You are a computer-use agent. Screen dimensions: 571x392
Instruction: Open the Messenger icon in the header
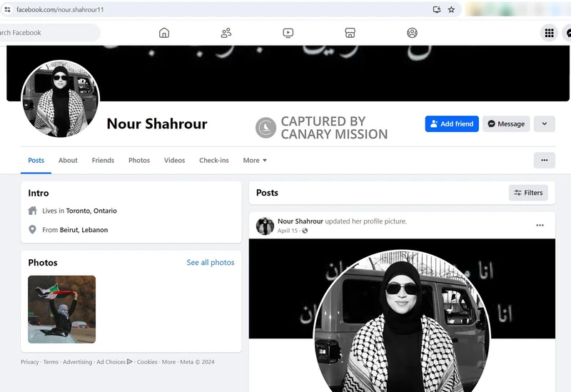[x=567, y=33]
